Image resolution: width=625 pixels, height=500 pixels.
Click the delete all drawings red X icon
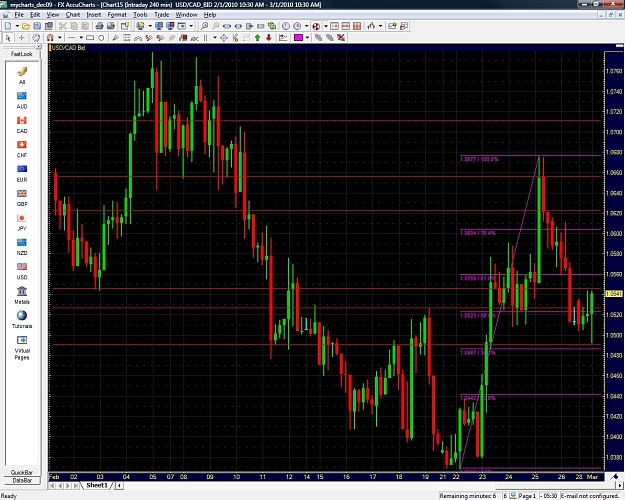341,37
